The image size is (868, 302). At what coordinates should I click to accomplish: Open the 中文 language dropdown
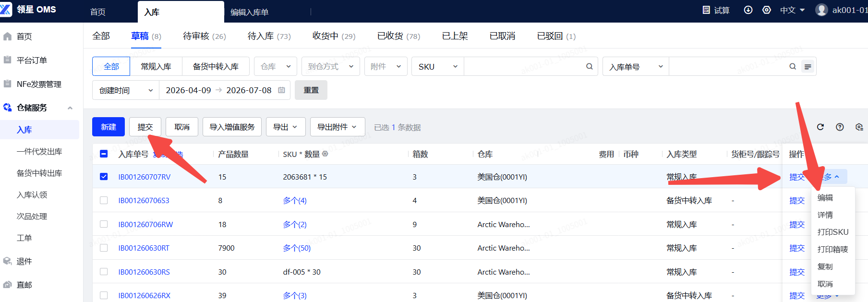[x=792, y=10]
